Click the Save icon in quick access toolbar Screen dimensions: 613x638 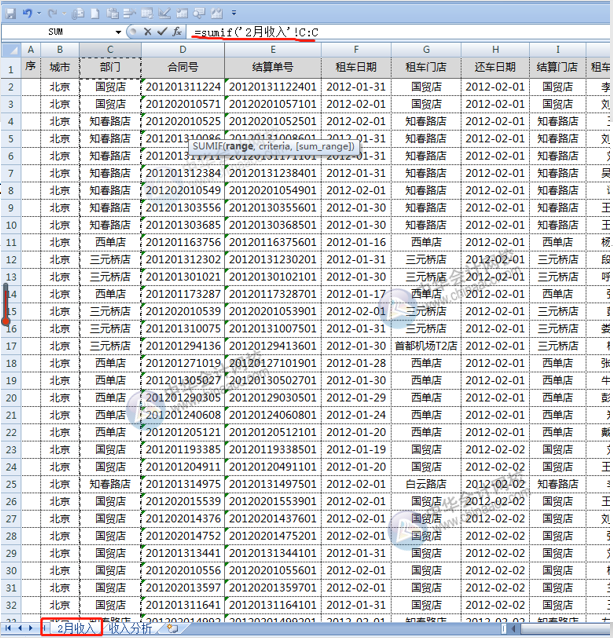[9, 13]
